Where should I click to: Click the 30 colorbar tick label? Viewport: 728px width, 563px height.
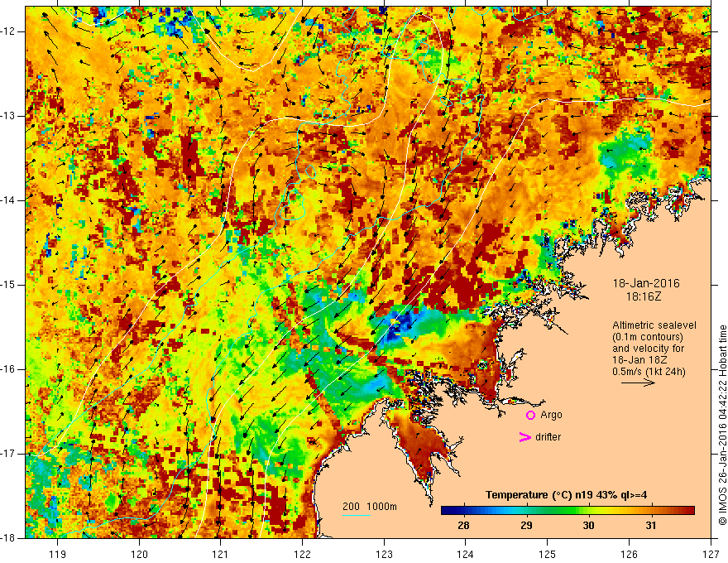pos(588,526)
